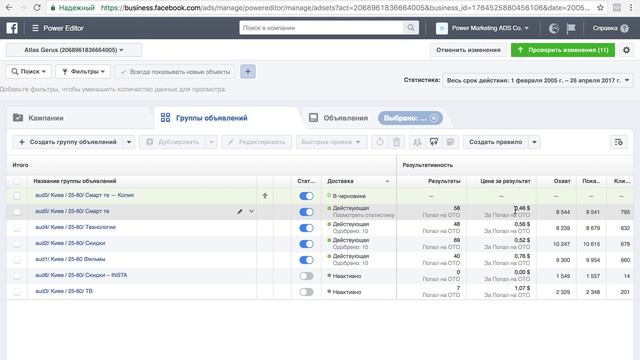Open the Power Editor hamburger menu
The image size is (640, 360).
[35, 28]
